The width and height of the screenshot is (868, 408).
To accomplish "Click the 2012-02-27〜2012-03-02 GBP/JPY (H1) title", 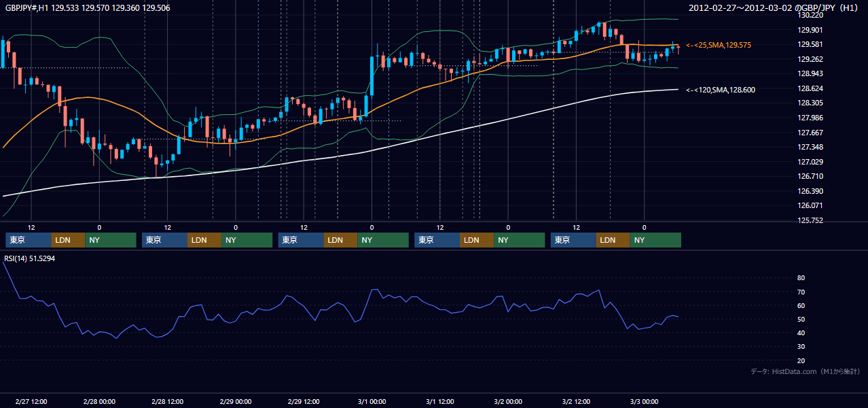I will (x=774, y=8).
